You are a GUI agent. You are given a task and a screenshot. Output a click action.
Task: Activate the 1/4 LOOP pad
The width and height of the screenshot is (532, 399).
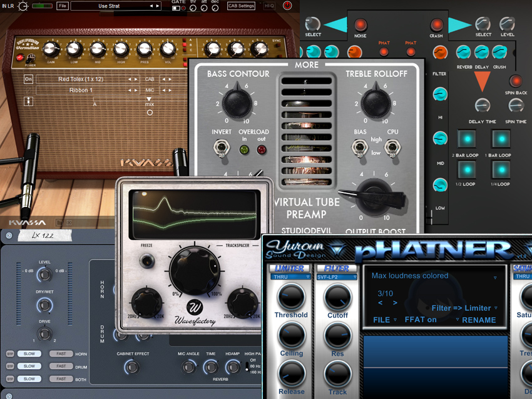click(x=501, y=169)
